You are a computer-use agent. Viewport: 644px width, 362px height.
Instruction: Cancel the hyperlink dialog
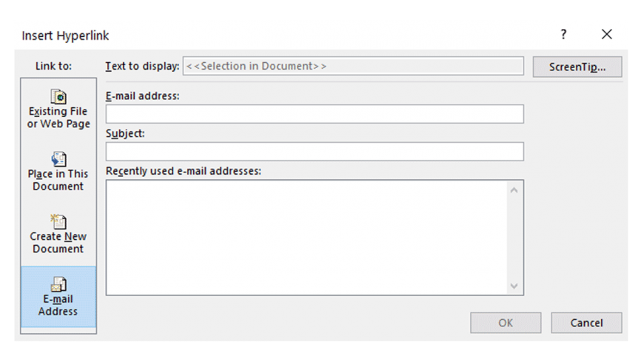click(586, 323)
